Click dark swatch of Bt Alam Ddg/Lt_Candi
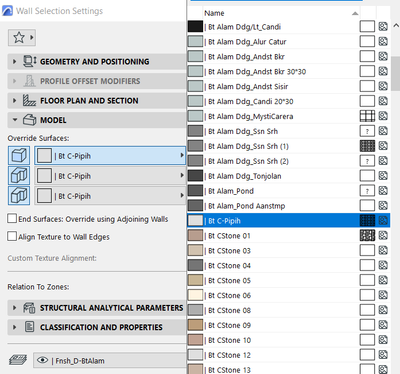This screenshot has height=374, width=400. (x=195, y=27)
